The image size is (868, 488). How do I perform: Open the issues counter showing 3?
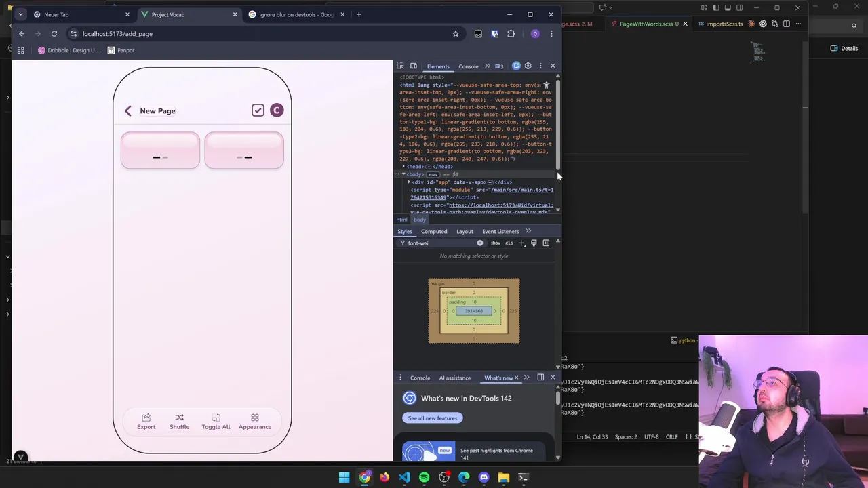tap(499, 66)
